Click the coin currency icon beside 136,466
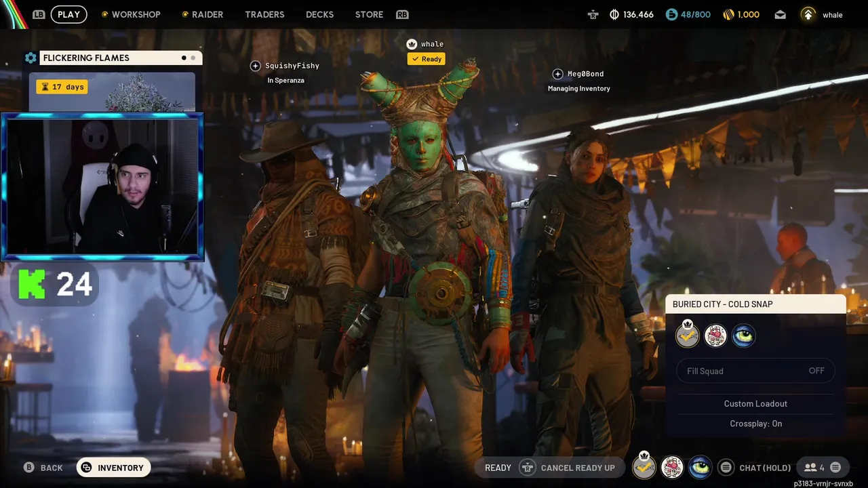This screenshot has width=868, height=488. 614,14
